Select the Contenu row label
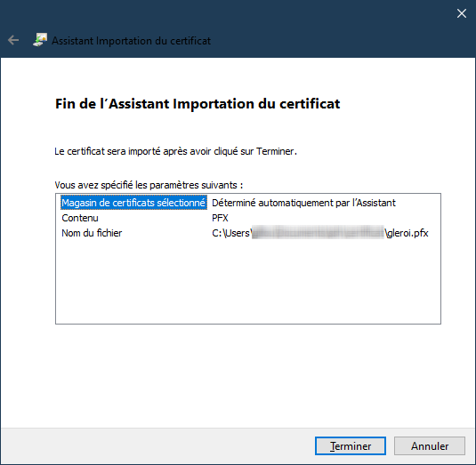This screenshot has height=465, width=476. pyautogui.click(x=80, y=218)
